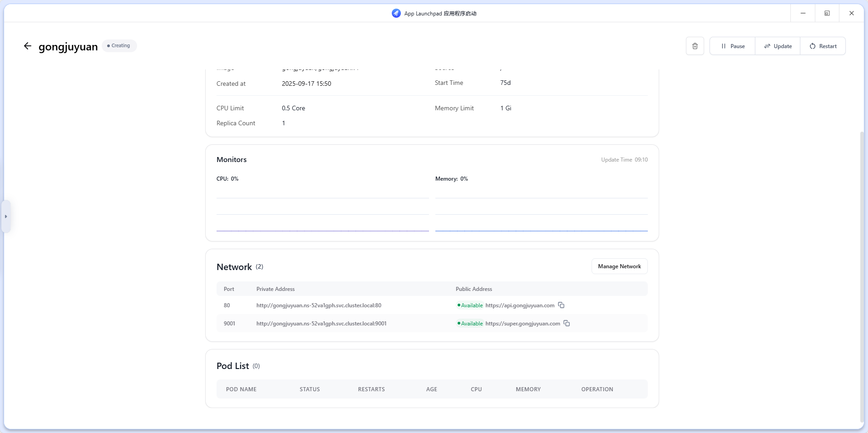The width and height of the screenshot is (868, 433).
Task: Open the https://super.gongjuyuan.com link
Action: pos(522,324)
